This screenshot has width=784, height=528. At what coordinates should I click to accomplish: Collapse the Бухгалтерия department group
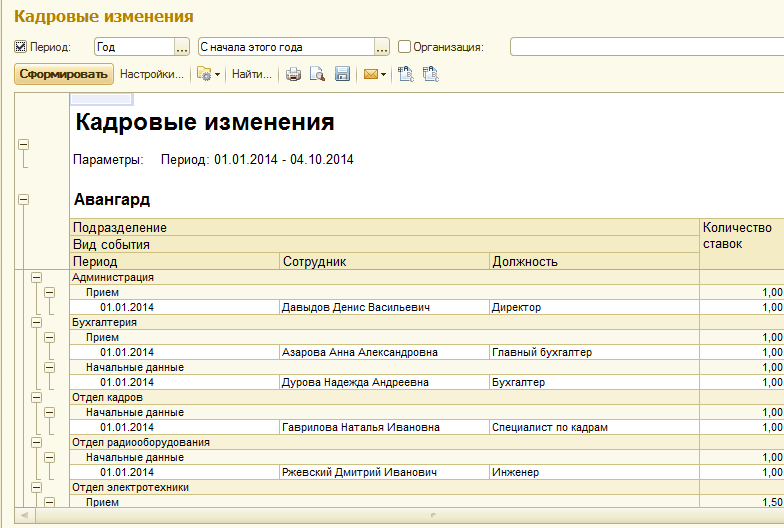click(36, 322)
